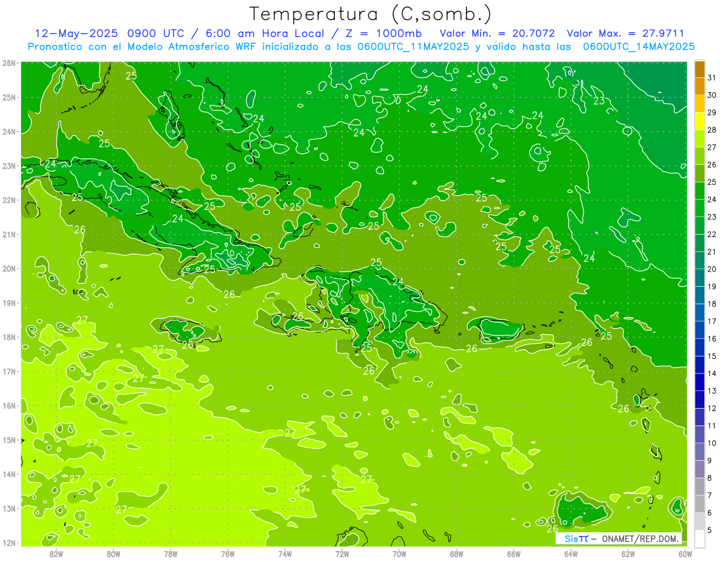Click "Valor Max. = 27.9711" in the header
This screenshot has width=728, height=562.
(x=625, y=33)
